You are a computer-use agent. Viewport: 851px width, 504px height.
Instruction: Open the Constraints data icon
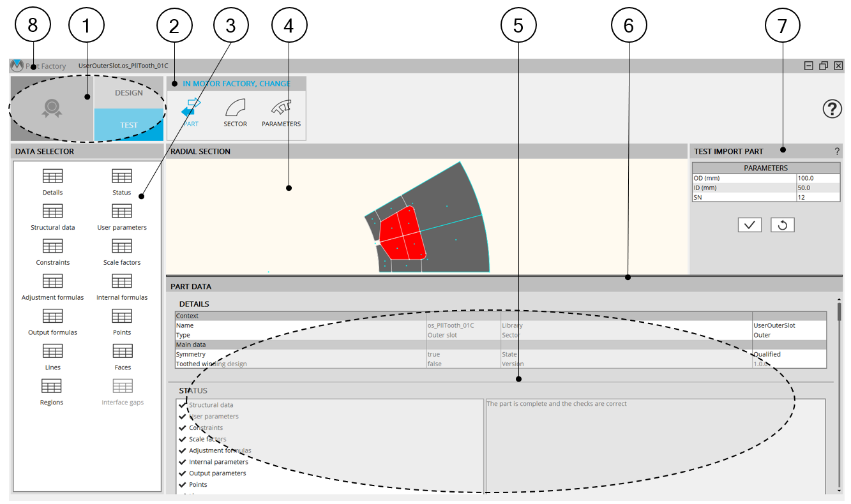point(52,247)
